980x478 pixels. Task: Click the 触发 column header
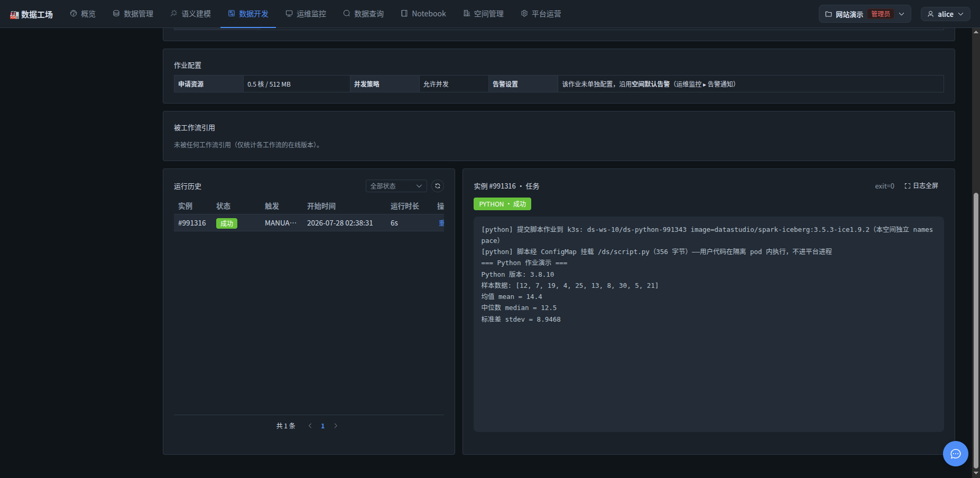coord(272,206)
